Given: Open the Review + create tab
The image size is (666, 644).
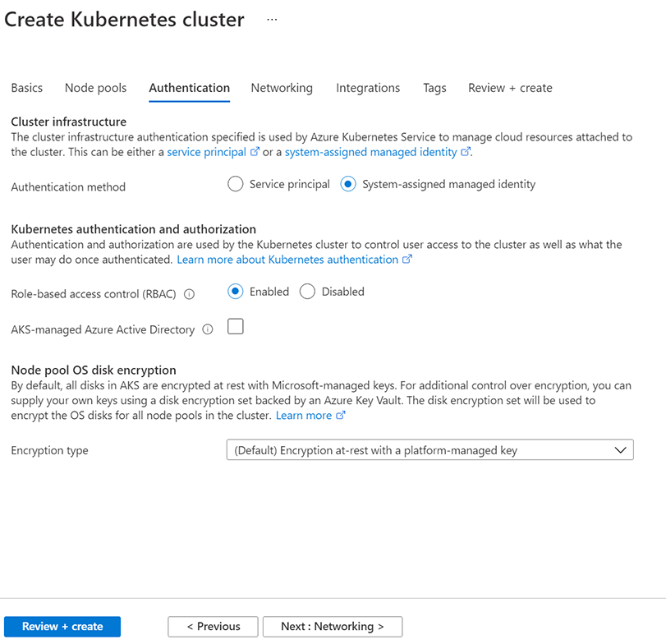Looking at the screenshot, I should click(510, 88).
